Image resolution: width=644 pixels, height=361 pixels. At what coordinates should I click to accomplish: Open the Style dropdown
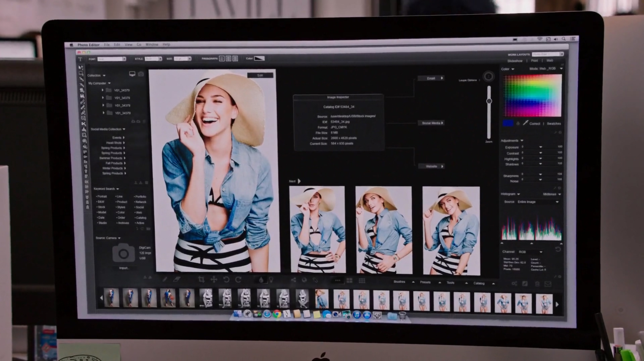coord(153,59)
